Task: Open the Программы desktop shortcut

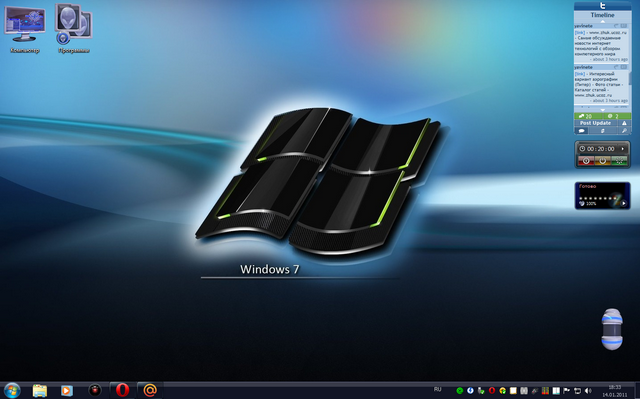Action: [73, 29]
